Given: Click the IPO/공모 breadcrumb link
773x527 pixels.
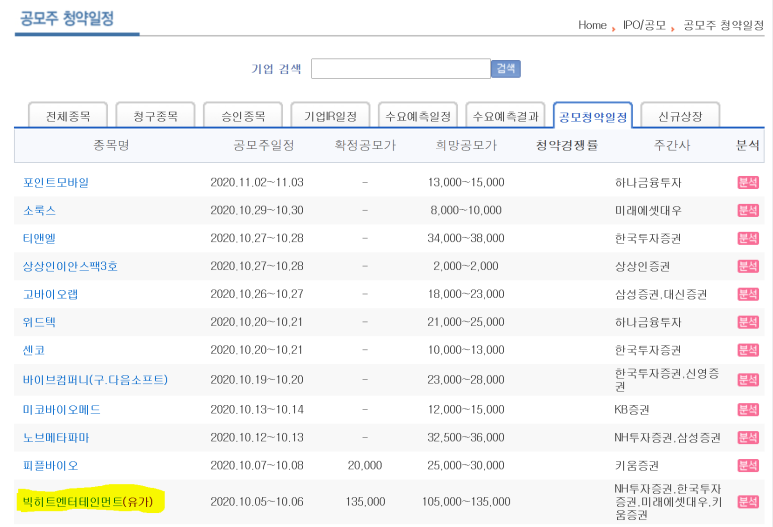Looking at the screenshot, I should [644, 25].
